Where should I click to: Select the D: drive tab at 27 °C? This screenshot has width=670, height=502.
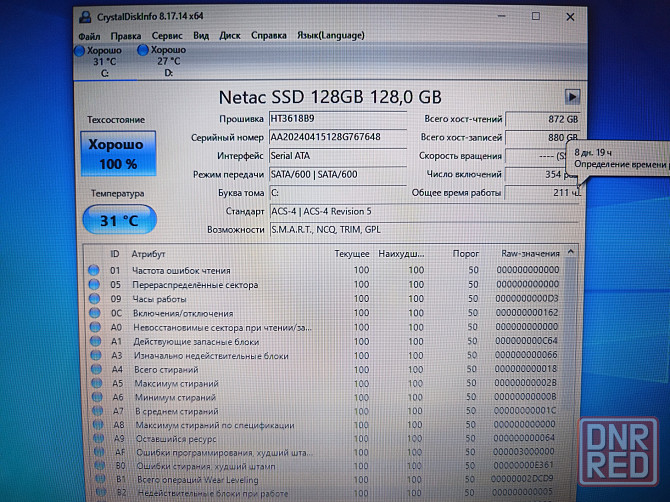[x=168, y=61]
